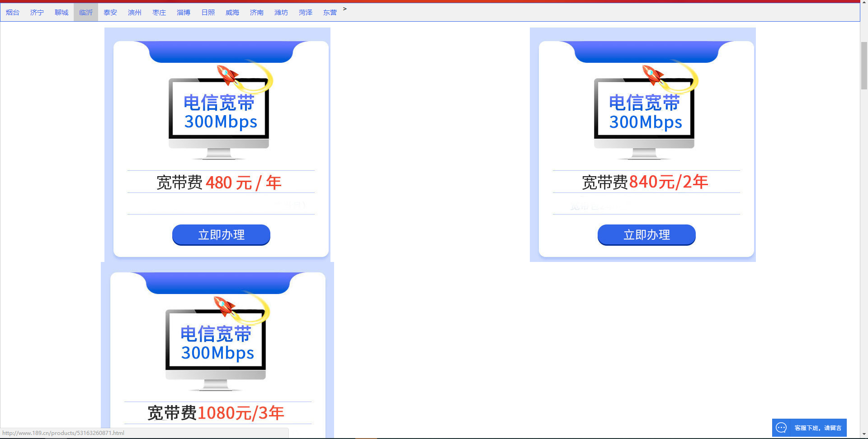Click the page vertical scrollbar thumb
The image size is (868, 439).
[864, 65]
